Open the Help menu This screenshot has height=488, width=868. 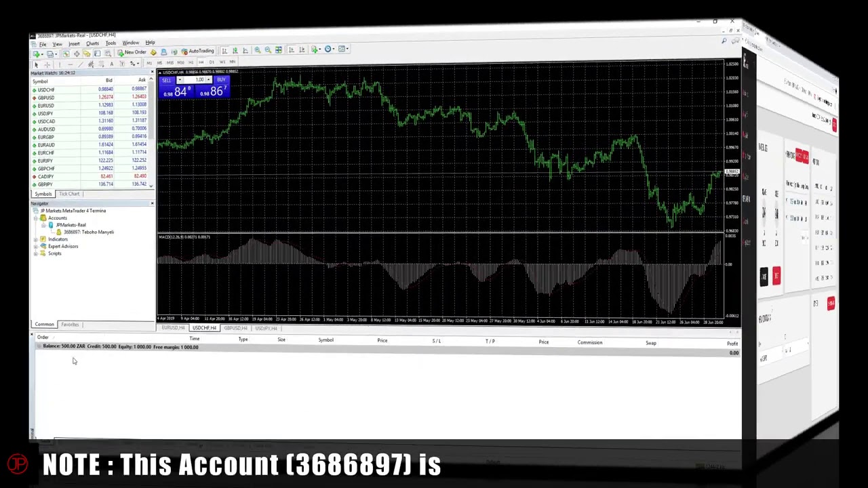point(150,43)
